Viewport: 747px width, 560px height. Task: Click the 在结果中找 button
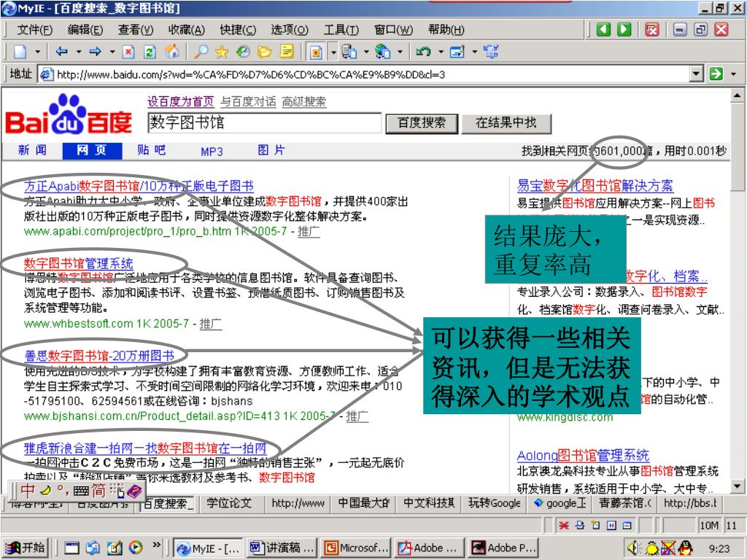pyautogui.click(x=506, y=123)
